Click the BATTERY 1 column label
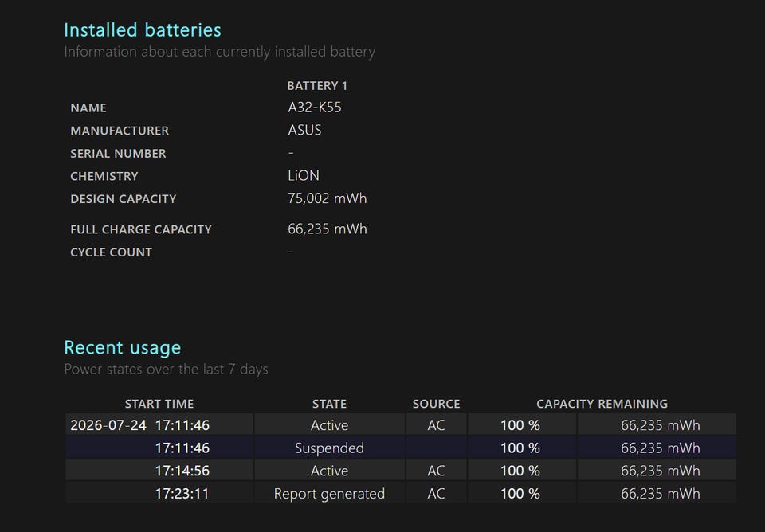Viewport: 765px width, 532px height. pyautogui.click(x=317, y=86)
